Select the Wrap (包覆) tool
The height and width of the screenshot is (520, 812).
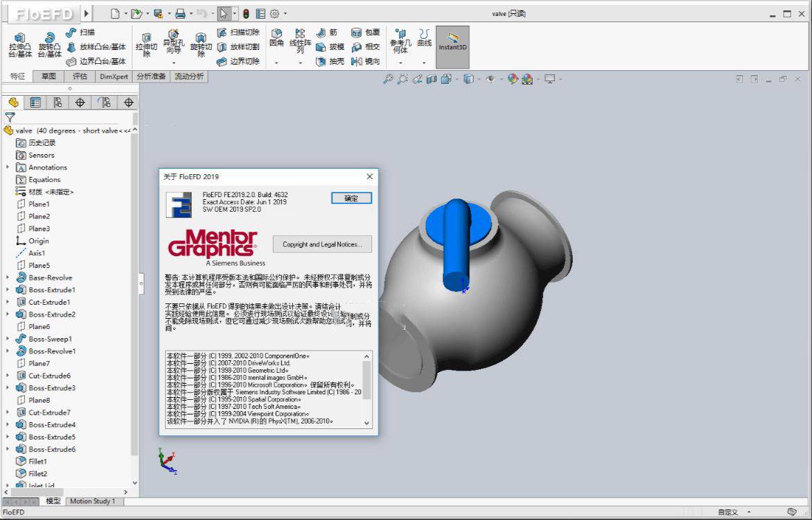coord(365,33)
